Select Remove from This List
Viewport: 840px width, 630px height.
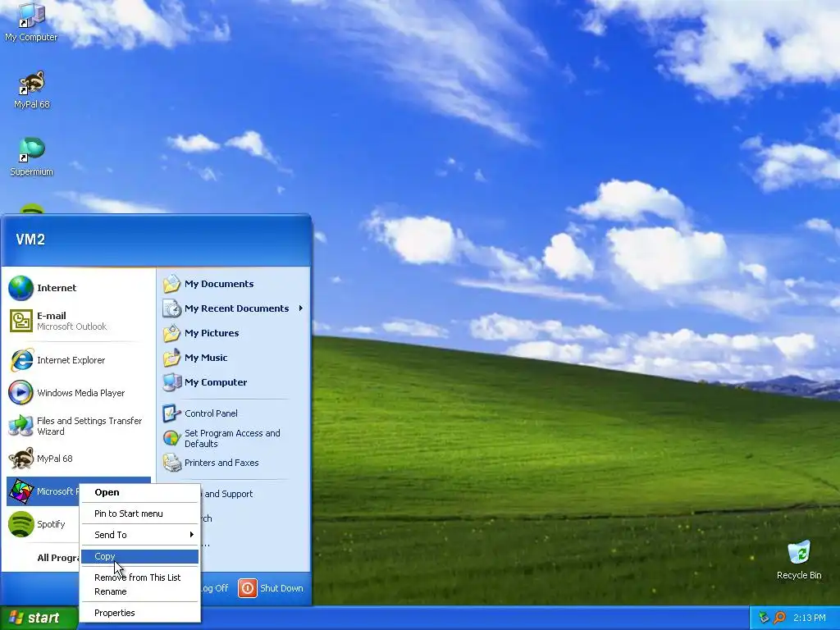(139, 577)
